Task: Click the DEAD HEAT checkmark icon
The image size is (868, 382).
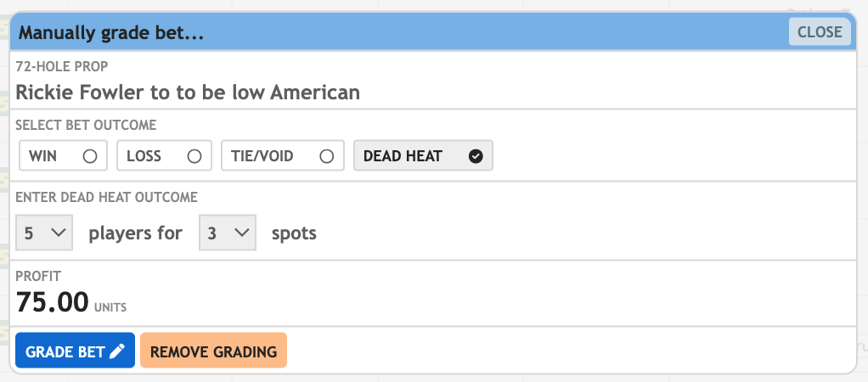Action: [476, 156]
